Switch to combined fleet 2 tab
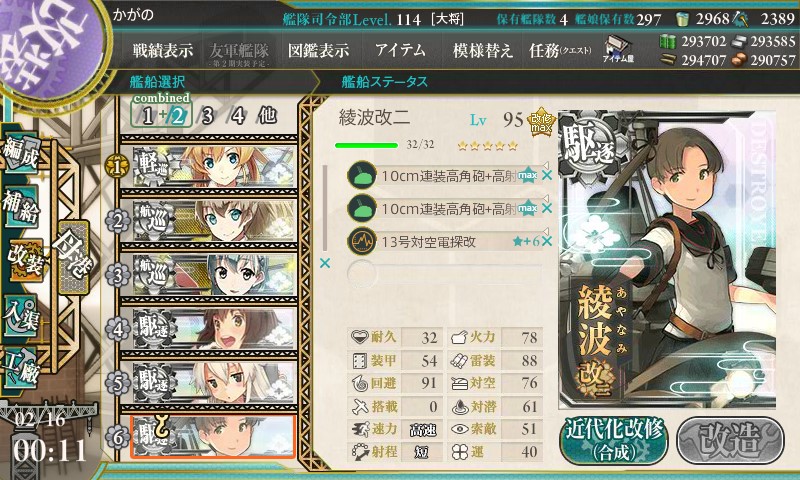 (177, 116)
